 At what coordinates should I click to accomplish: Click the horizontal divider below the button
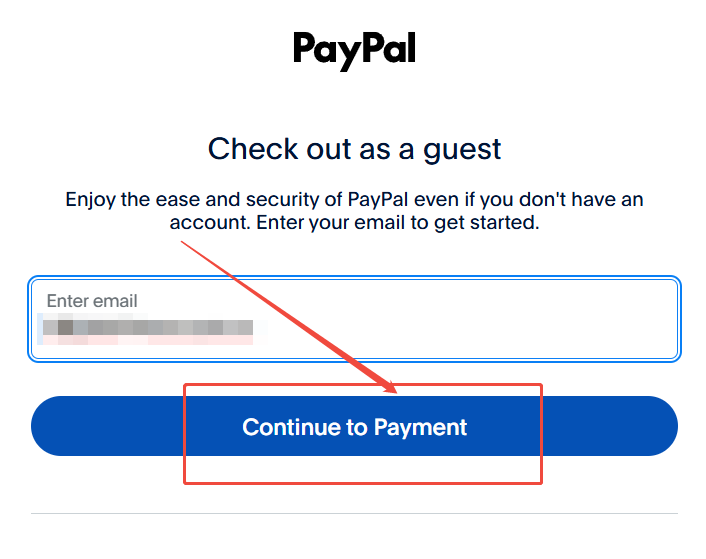coord(354,514)
